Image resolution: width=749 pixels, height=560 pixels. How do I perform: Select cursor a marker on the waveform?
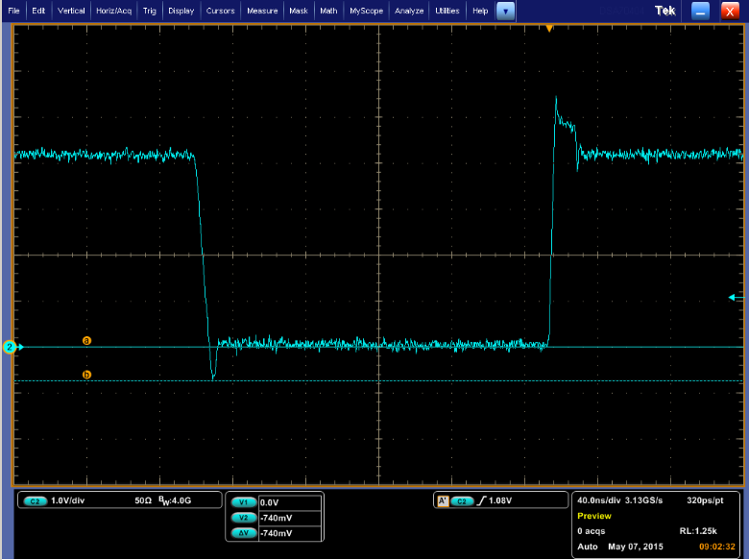(x=86, y=341)
